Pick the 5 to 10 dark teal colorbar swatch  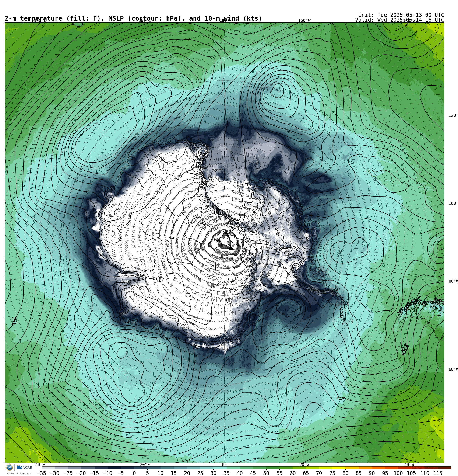[x=154, y=468]
